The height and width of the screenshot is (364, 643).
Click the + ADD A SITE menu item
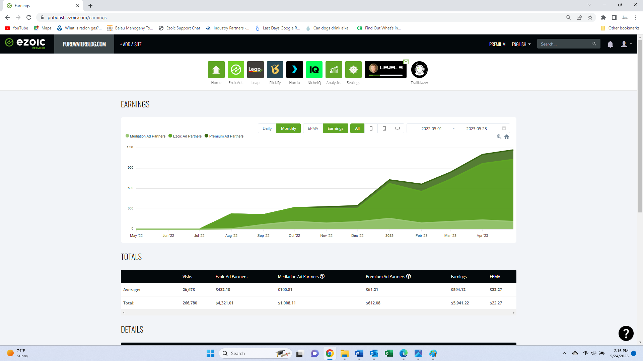tap(131, 44)
